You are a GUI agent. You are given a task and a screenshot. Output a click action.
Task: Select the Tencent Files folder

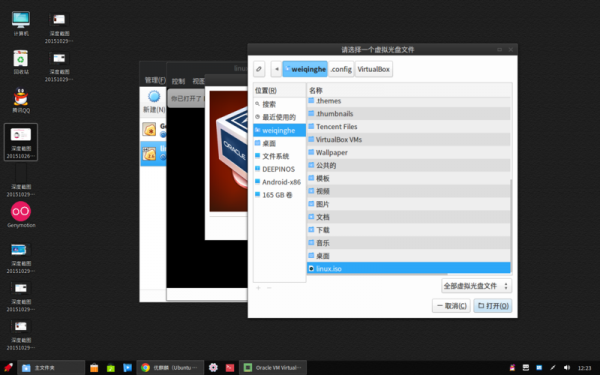[408, 127]
